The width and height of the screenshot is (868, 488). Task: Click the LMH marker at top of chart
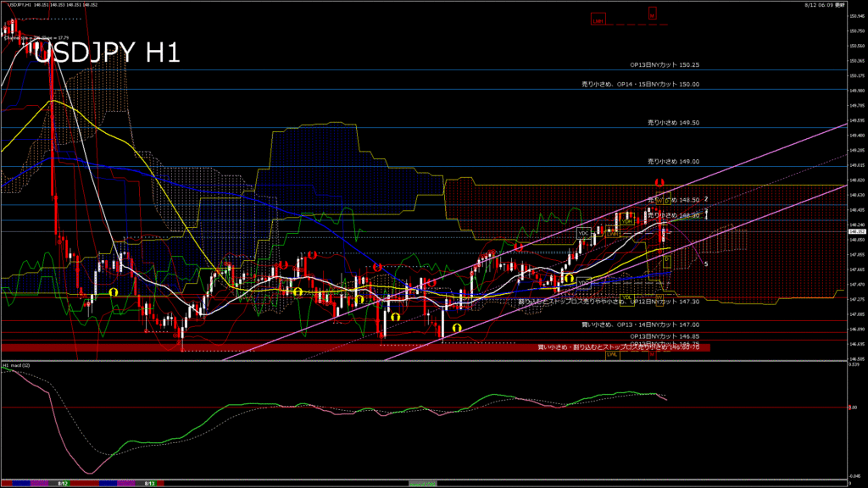coord(598,20)
